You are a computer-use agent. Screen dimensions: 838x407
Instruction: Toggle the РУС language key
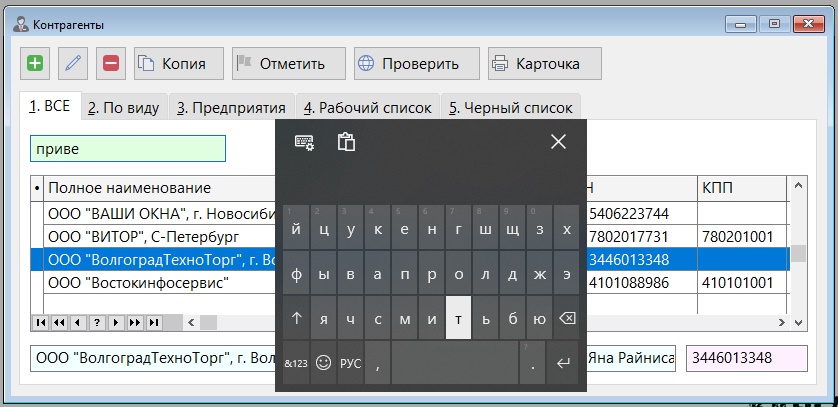(350, 363)
